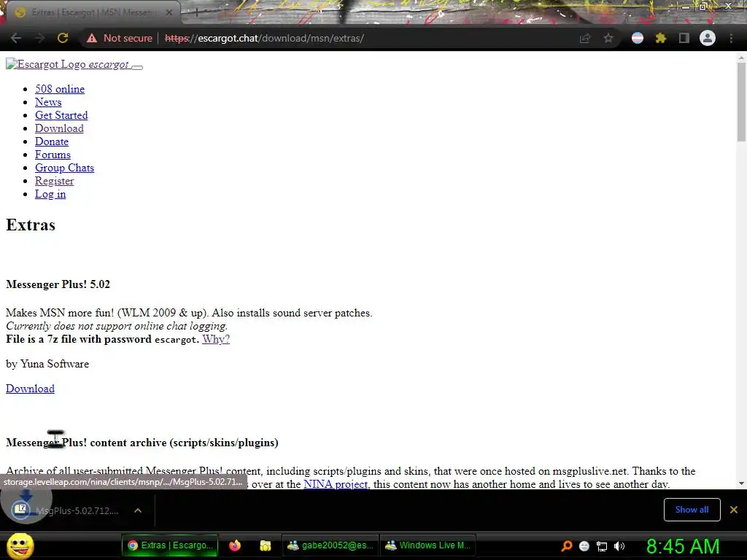The height and width of the screenshot is (560, 747).
Task: Open the striped flag browser extension
Action: tap(638, 38)
